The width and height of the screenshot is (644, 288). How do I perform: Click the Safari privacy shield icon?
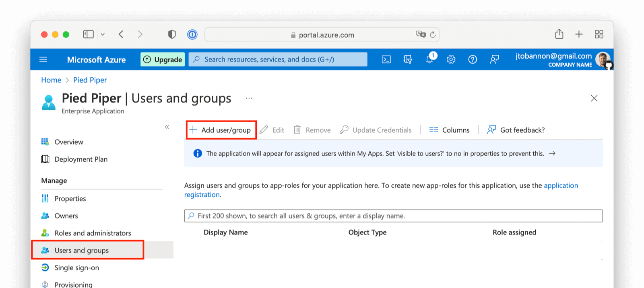pos(172,35)
